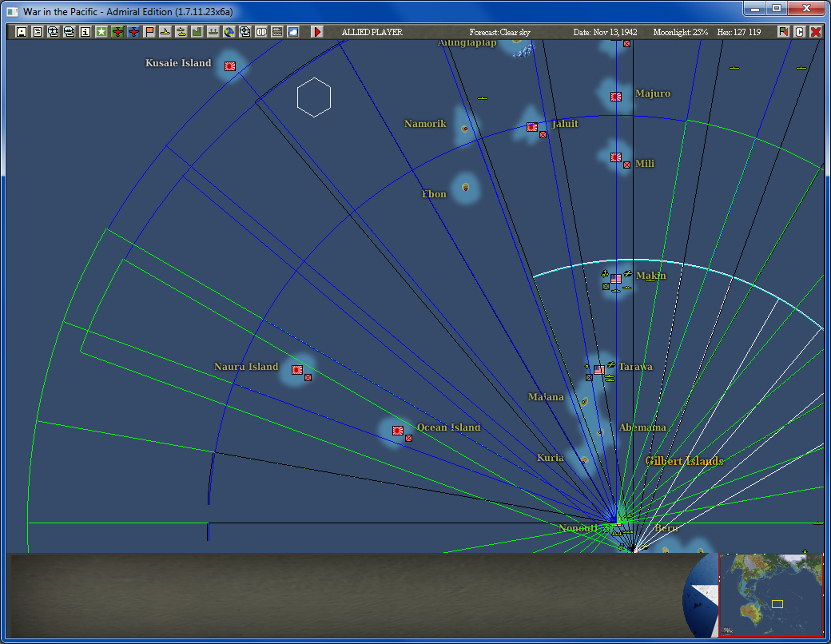This screenshot has height=644, width=831.
Task: Click the globe toolbar icon
Action: pyautogui.click(x=229, y=32)
